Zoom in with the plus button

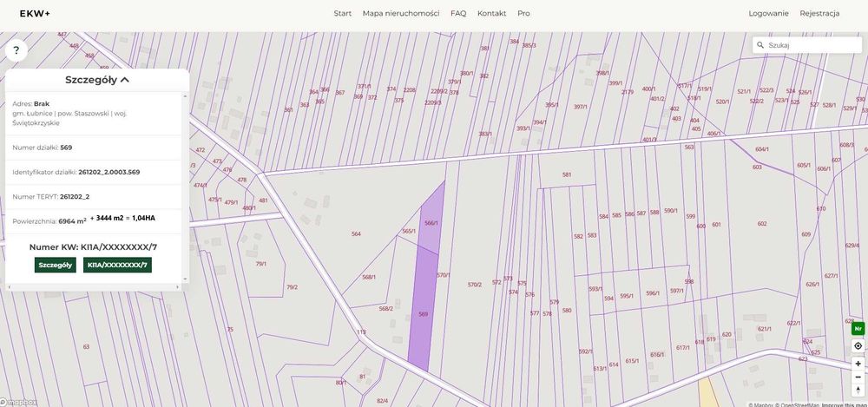(x=858, y=364)
